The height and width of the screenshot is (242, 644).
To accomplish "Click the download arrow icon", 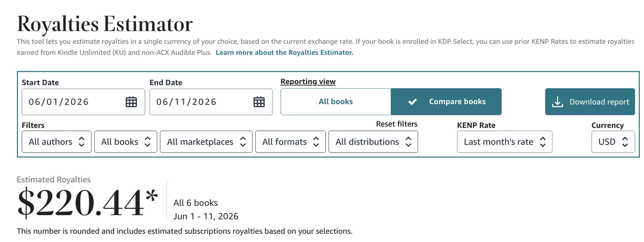I will [x=557, y=102].
